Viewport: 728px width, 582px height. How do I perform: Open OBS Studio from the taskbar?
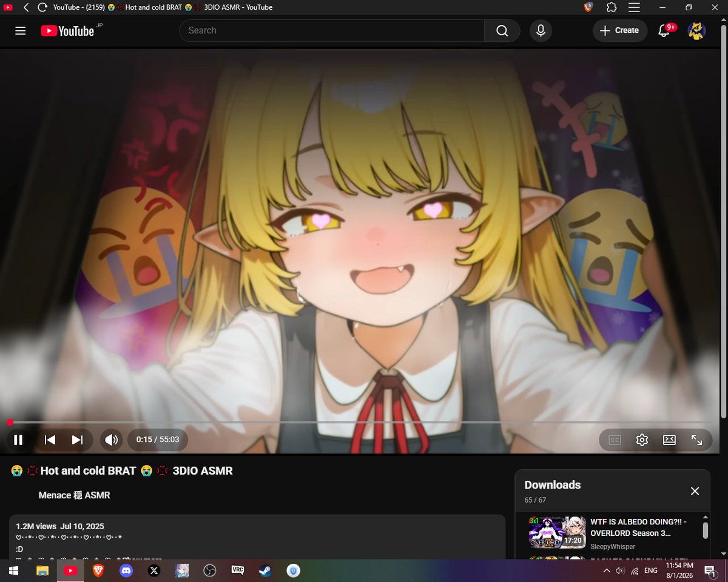[209, 570]
